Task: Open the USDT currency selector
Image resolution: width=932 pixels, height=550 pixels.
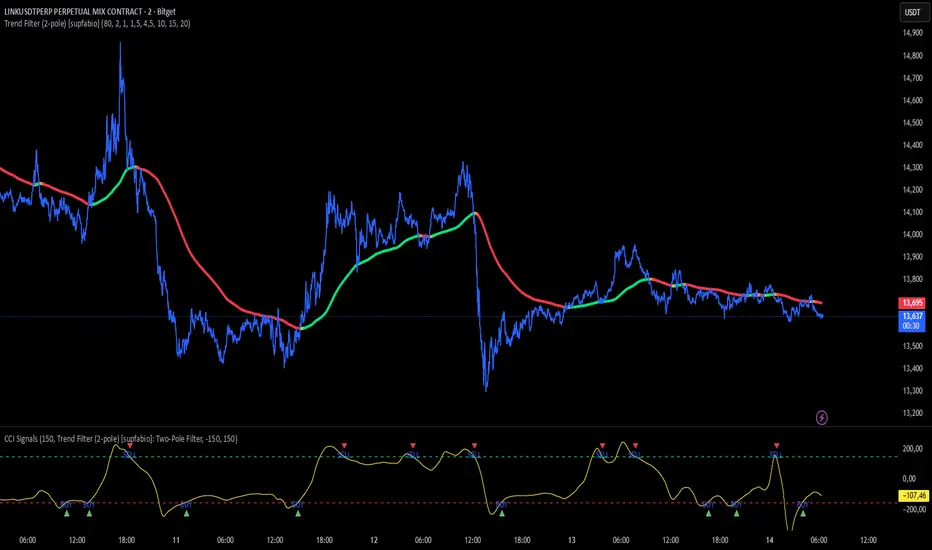Action: pos(912,12)
